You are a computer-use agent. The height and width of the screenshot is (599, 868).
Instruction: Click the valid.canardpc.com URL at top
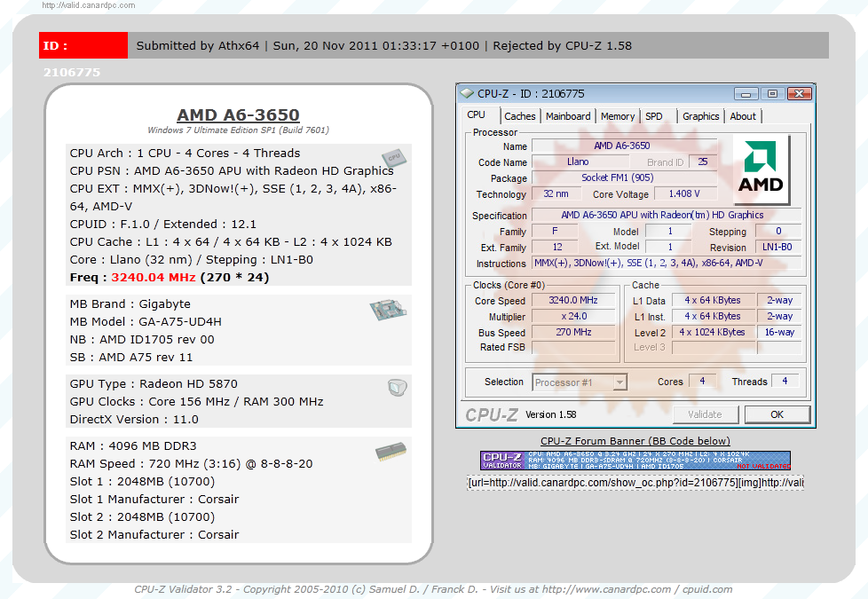point(89,5)
